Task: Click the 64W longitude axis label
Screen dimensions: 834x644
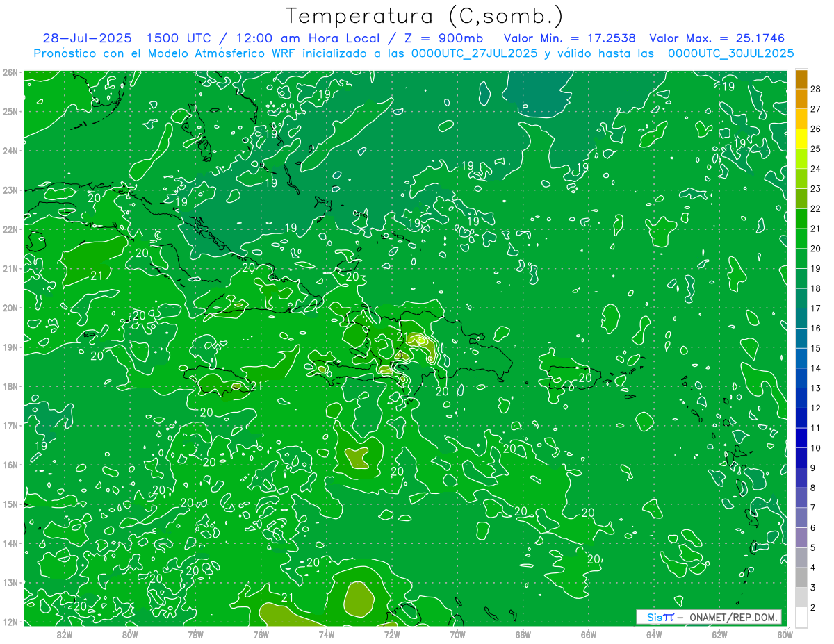Action: click(653, 634)
